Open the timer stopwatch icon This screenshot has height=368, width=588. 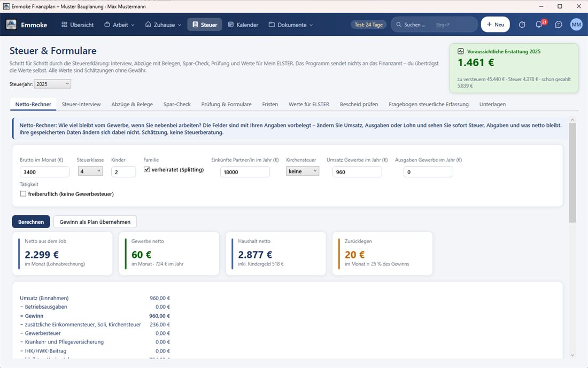pos(522,25)
